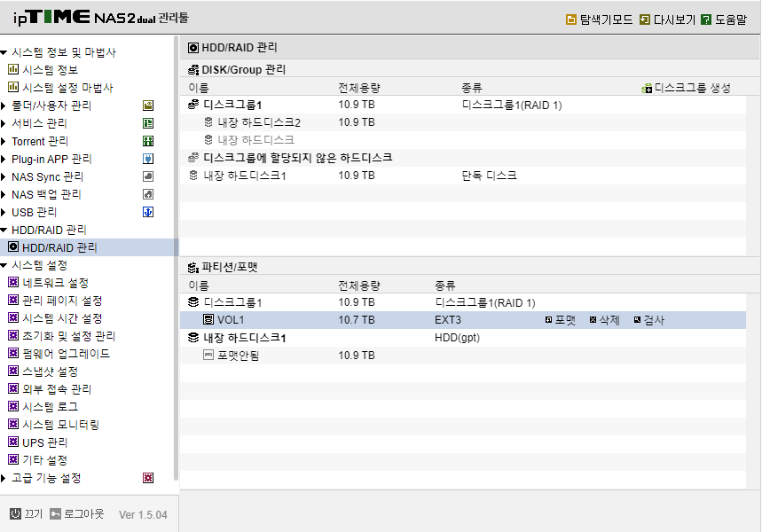Click the 다시보기 refresh icon

[x=644, y=20]
